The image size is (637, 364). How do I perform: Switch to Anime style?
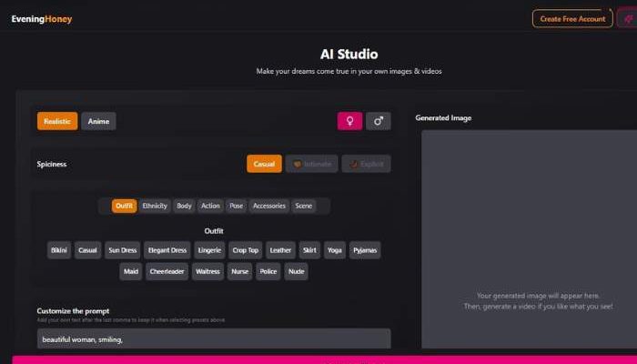coord(98,121)
